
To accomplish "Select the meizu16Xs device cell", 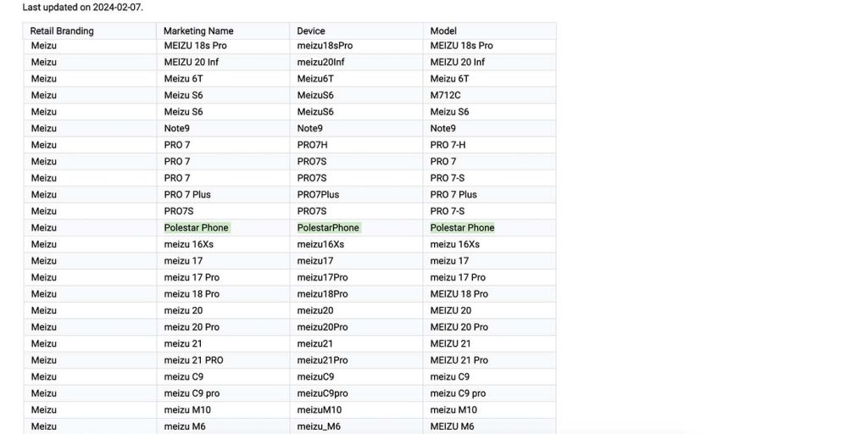I will [x=321, y=244].
